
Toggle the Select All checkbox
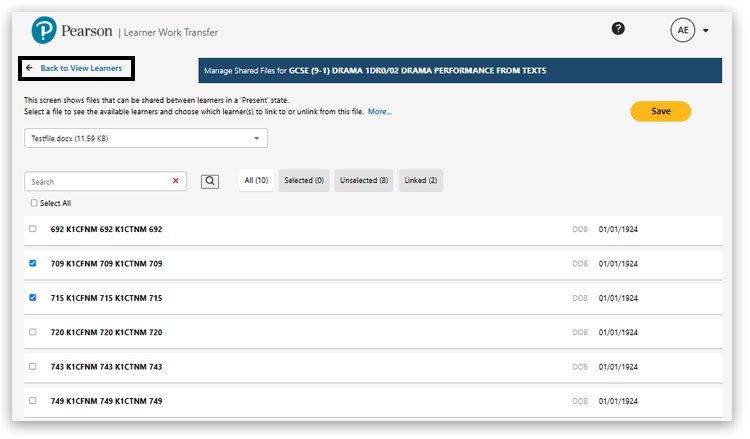[34, 203]
